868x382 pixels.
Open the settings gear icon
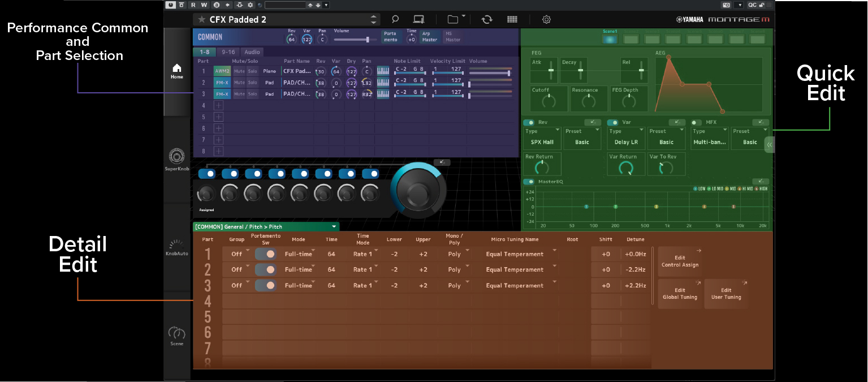[546, 19]
